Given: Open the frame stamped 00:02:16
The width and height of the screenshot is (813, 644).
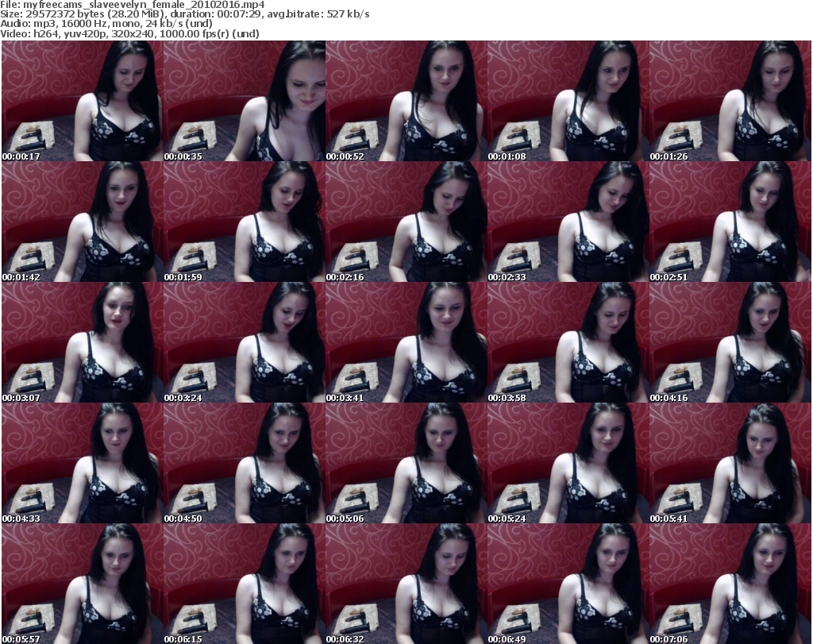Looking at the screenshot, I should pos(406,222).
